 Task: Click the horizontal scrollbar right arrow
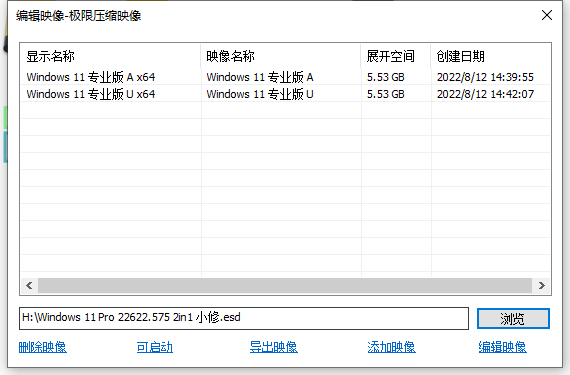(x=542, y=286)
